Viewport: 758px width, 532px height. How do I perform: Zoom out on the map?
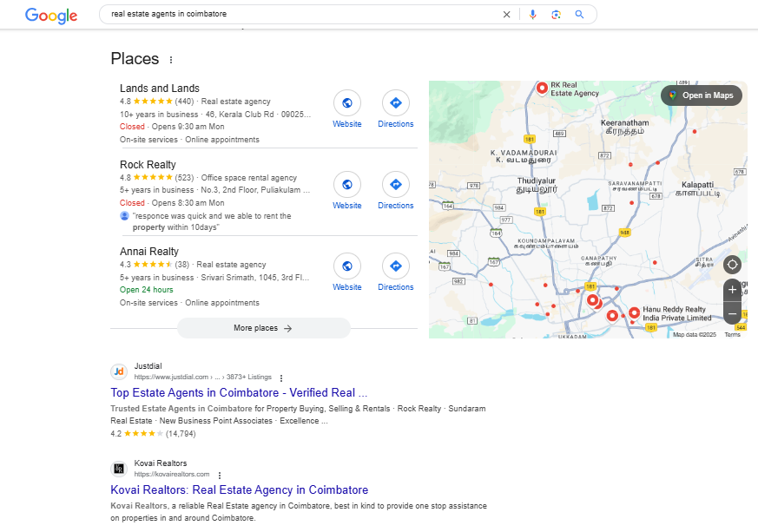732,313
